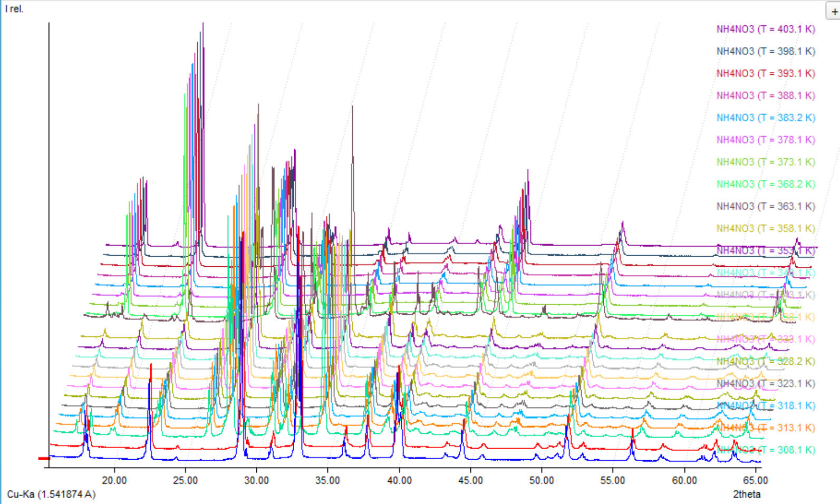The height and width of the screenshot is (504, 840).
Task: Select legend entry NH4NO3 T = 403.1 K
Action: 765,29
